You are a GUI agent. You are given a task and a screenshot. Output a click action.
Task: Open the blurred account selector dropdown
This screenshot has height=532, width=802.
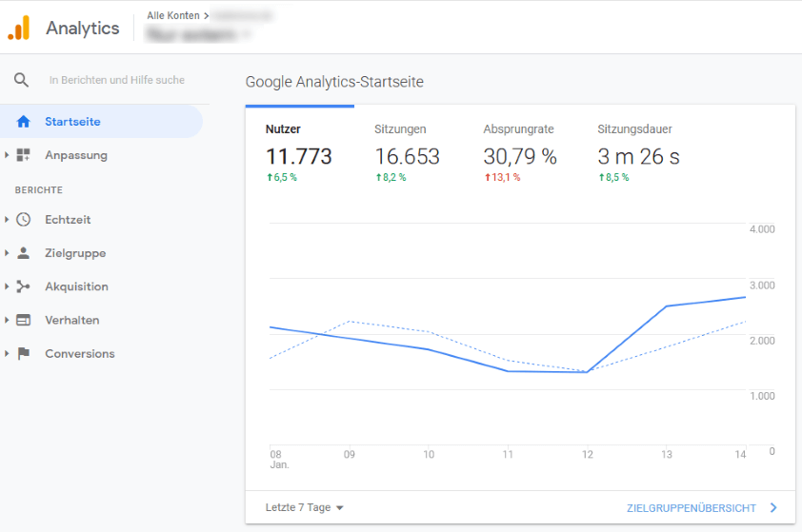(199, 34)
